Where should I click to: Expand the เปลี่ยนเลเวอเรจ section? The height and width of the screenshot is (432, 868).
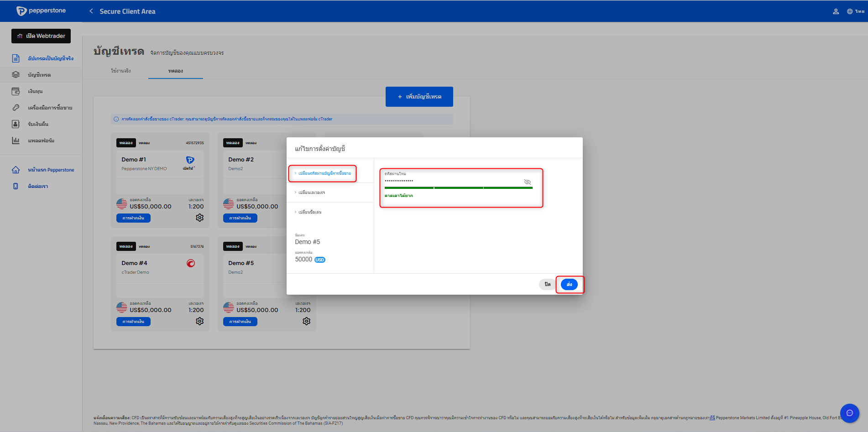coord(312,193)
